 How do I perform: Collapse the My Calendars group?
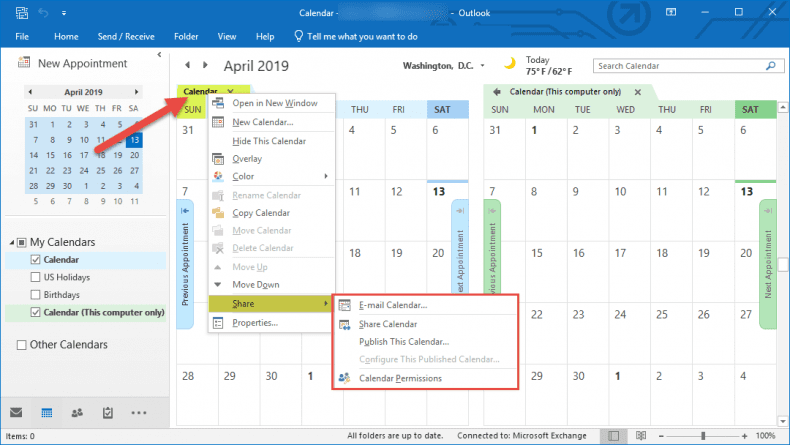pos(10,242)
